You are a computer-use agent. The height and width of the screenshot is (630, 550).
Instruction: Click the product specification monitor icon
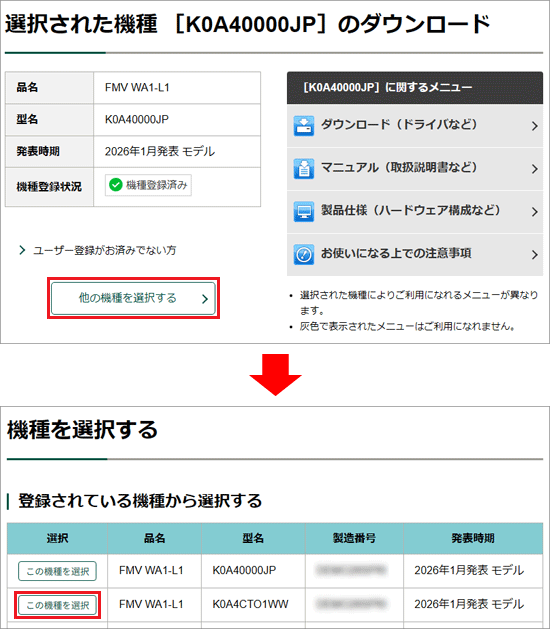coord(304,211)
